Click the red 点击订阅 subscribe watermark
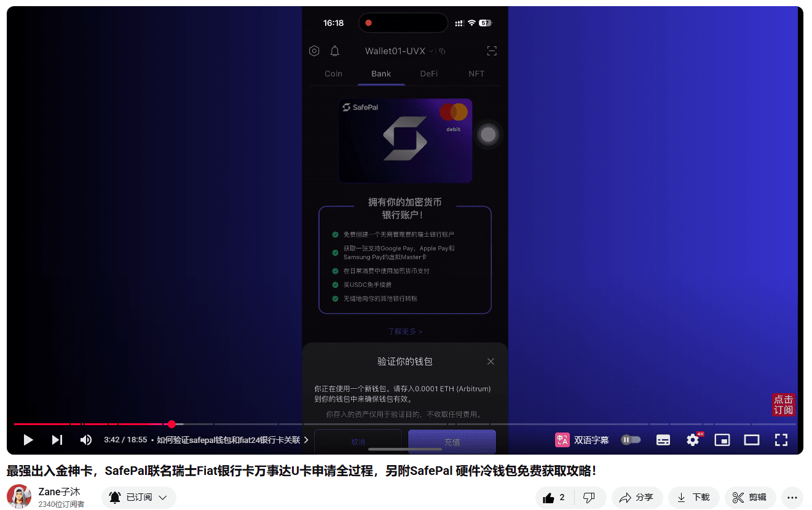 pos(784,405)
